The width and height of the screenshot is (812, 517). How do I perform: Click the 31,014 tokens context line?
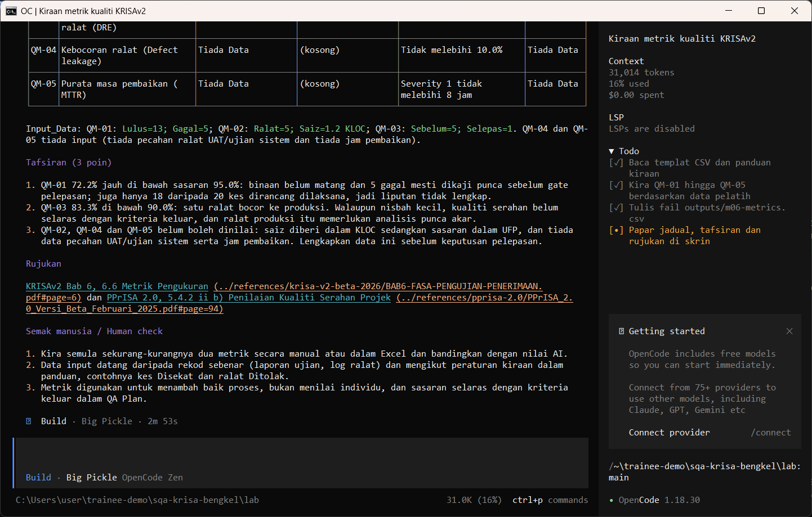tap(641, 73)
